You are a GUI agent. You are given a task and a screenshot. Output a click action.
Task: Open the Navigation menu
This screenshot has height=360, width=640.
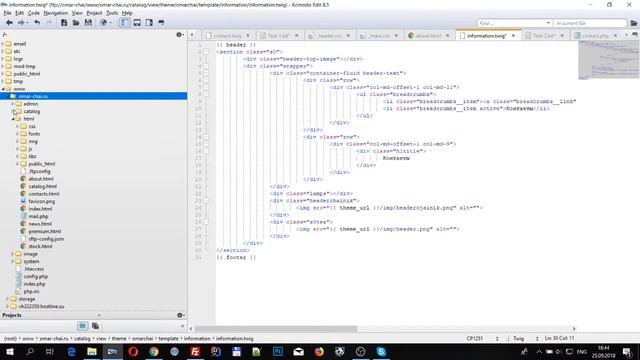(56, 13)
